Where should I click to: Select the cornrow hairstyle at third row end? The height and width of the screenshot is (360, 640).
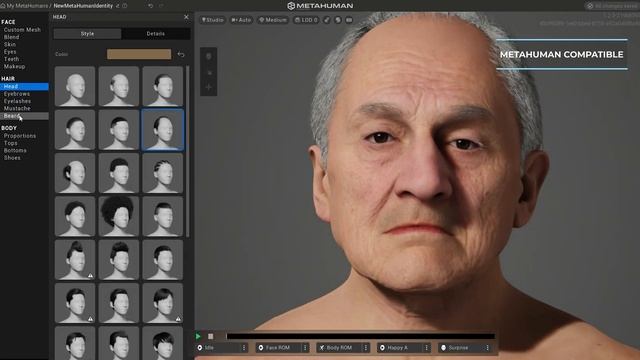coord(163,173)
